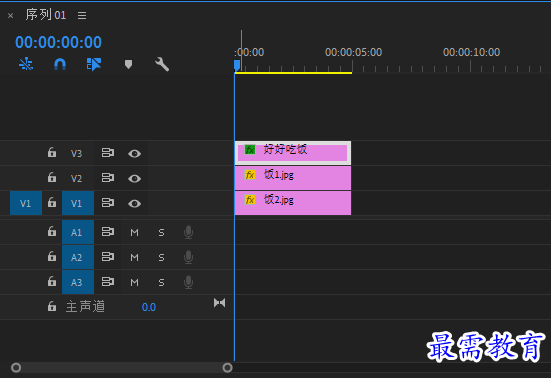Click fx badge on 饭2.jpg clip
551x378 pixels.
250,200
